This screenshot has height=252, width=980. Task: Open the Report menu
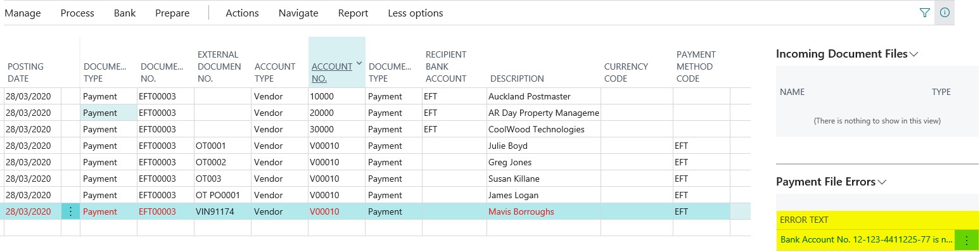(x=353, y=13)
